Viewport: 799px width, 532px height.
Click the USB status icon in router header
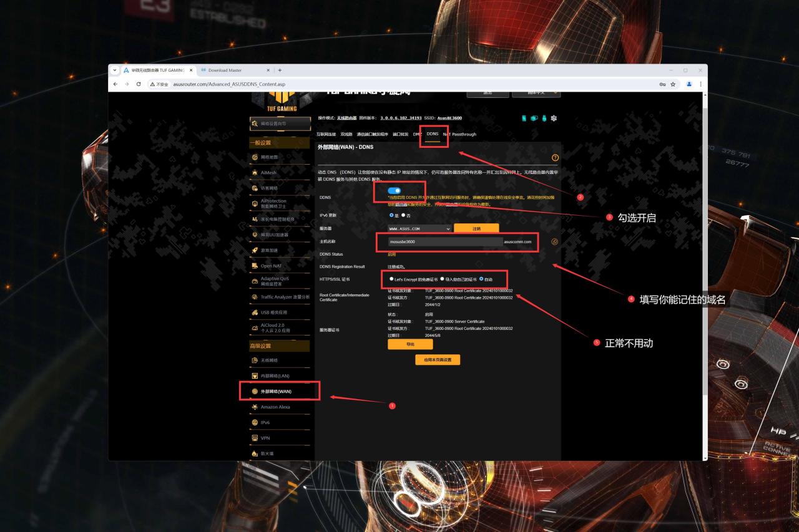coord(544,118)
